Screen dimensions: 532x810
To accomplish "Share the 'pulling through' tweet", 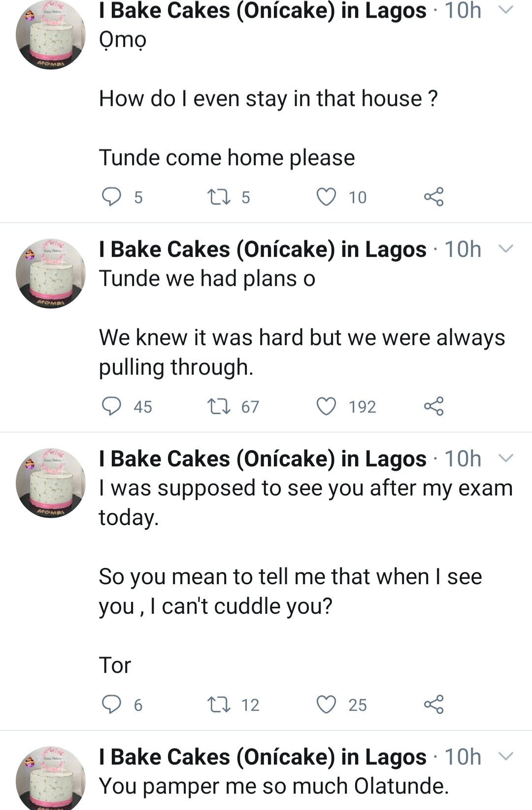I will 433,406.
